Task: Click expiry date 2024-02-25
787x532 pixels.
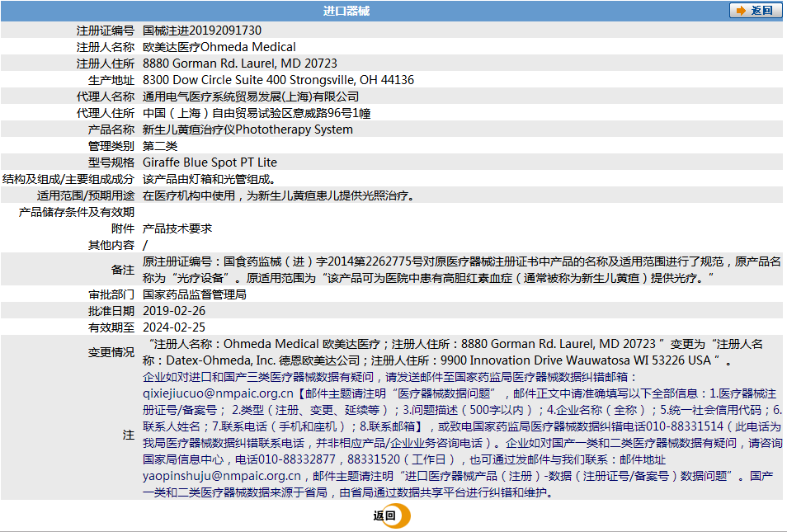Action: point(174,327)
